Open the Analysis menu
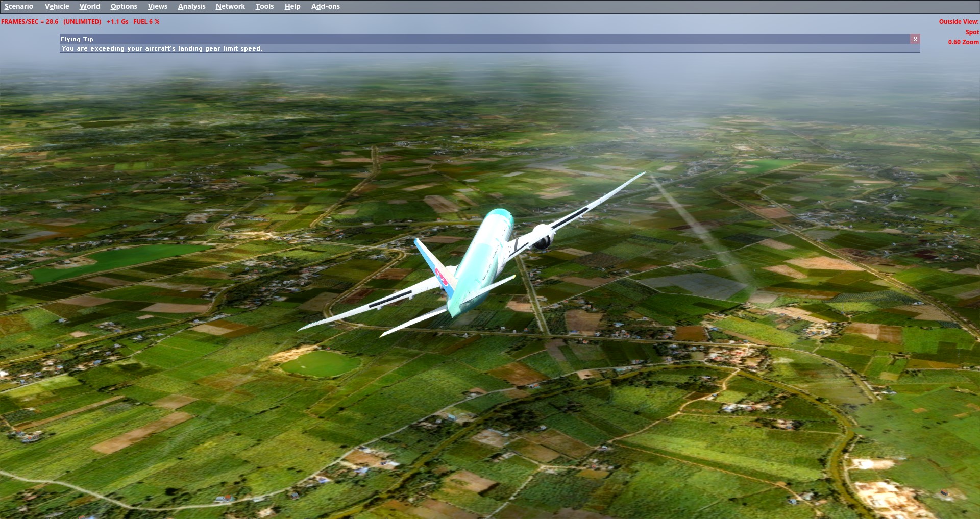980x519 pixels. coord(191,6)
